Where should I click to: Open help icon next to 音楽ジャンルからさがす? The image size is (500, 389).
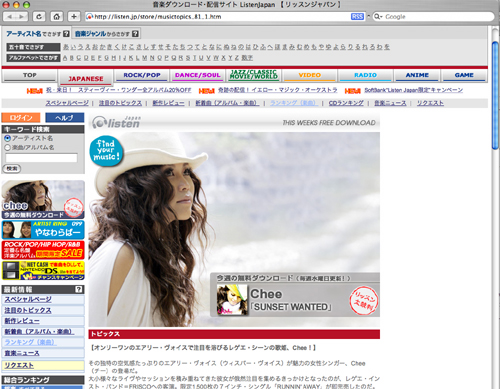[135, 34]
